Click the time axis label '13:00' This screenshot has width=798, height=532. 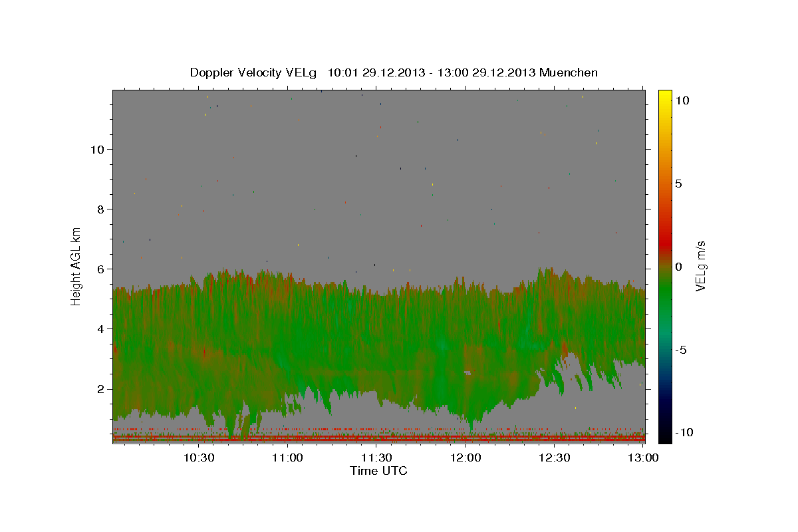click(643, 458)
